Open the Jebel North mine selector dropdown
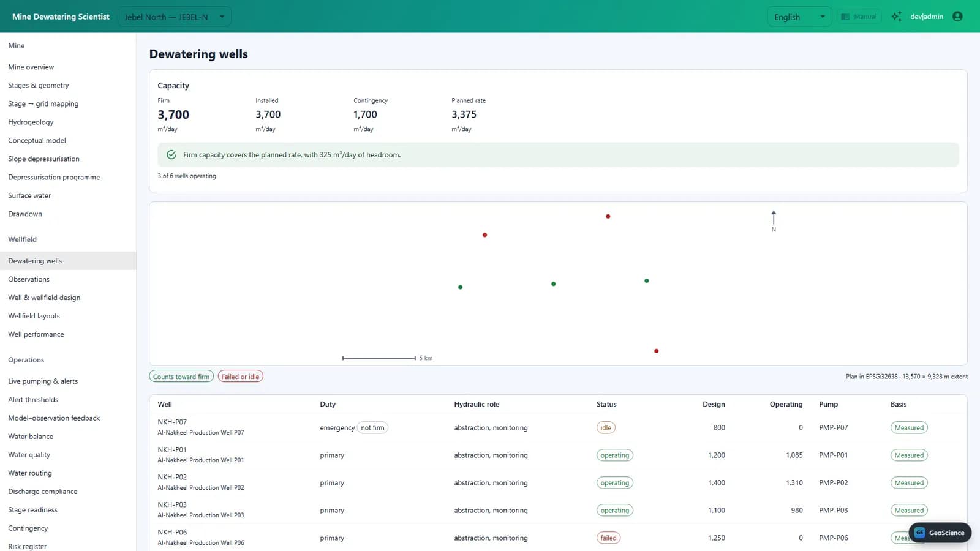Image resolution: width=980 pixels, height=551 pixels. click(175, 17)
